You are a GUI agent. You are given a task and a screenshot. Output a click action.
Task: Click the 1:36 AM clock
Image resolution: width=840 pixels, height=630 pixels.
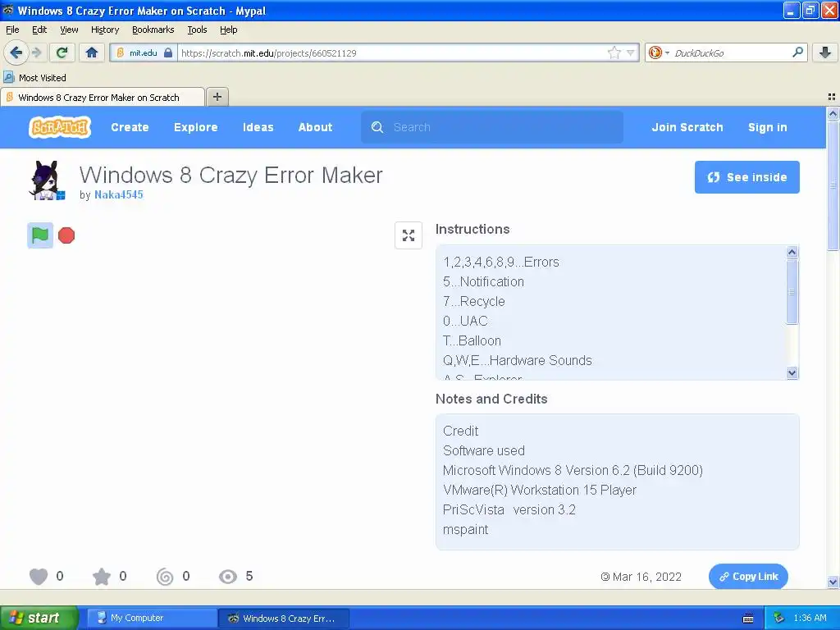(810, 618)
